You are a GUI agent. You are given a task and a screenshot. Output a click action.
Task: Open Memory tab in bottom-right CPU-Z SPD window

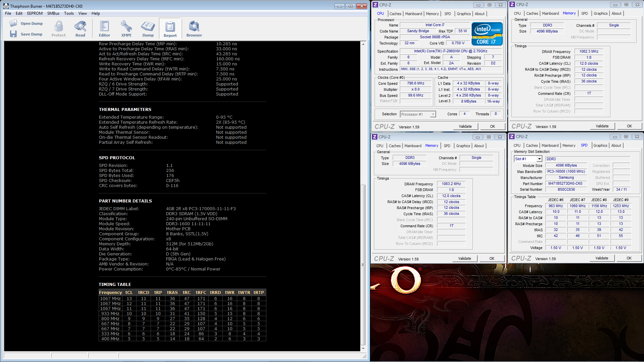click(x=569, y=145)
